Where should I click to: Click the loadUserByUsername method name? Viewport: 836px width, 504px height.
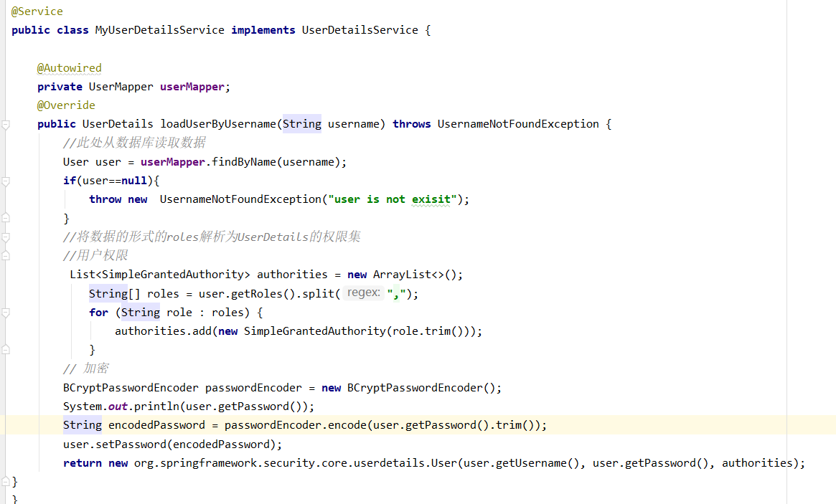pos(218,124)
